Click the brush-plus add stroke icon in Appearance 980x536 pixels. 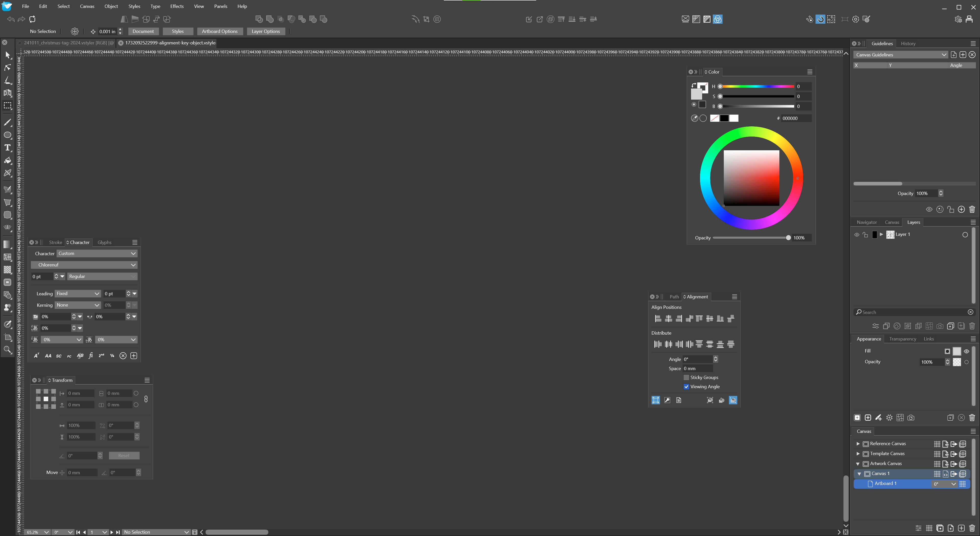pyautogui.click(x=878, y=418)
